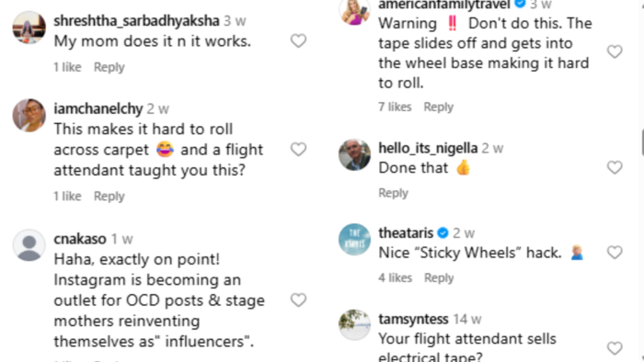644x362 pixels.
Task: Reply to iamchanelchy's comment
Action: click(x=109, y=197)
